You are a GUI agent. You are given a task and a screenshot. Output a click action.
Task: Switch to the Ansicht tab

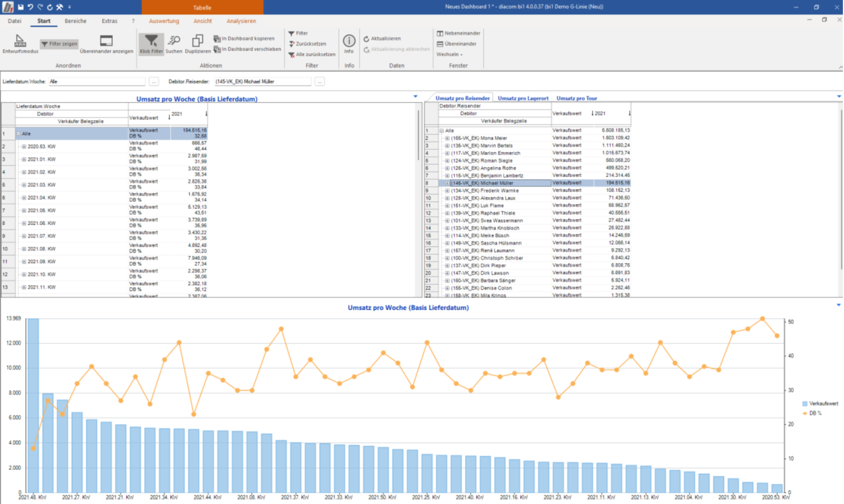click(202, 21)
